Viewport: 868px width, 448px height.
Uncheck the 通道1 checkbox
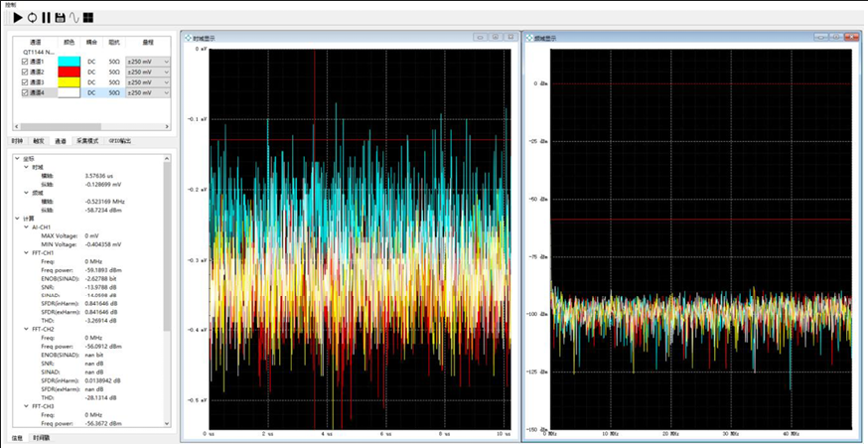(25, 62)
